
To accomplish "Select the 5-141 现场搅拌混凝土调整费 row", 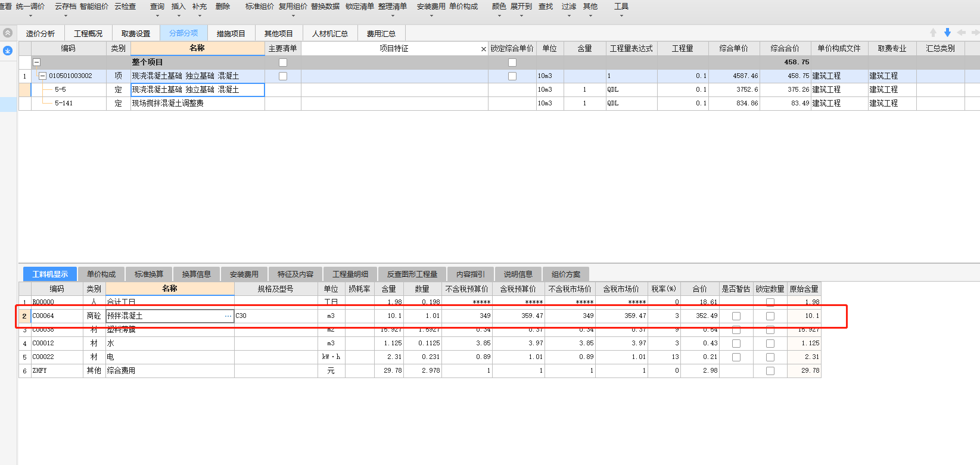I will pos(499,104).
